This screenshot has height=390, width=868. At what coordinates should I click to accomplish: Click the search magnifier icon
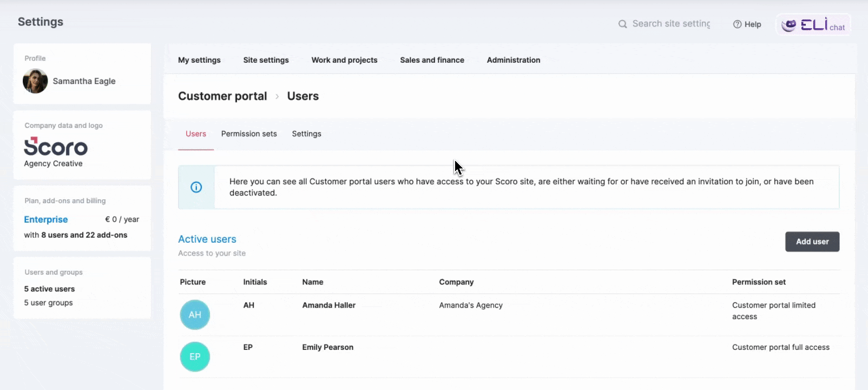622,24
